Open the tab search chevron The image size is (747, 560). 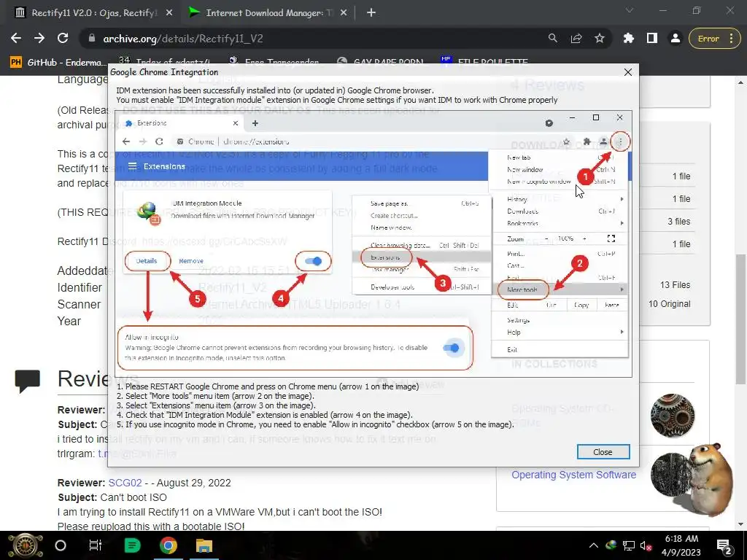coord(630,10)
